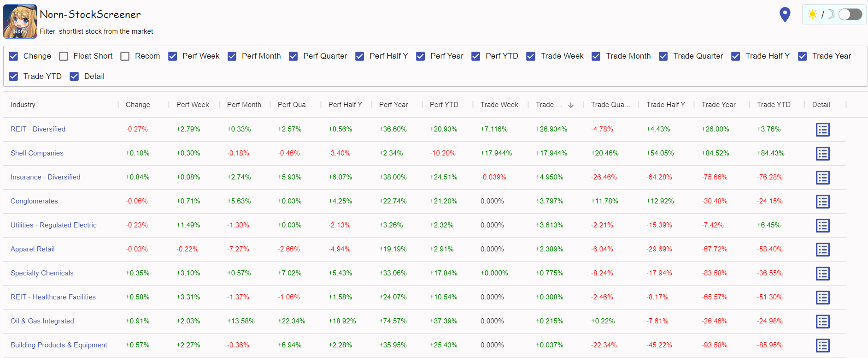Sort by the Change column header
The height and width of the screenshot is (358, 868).
pos(138,105)
